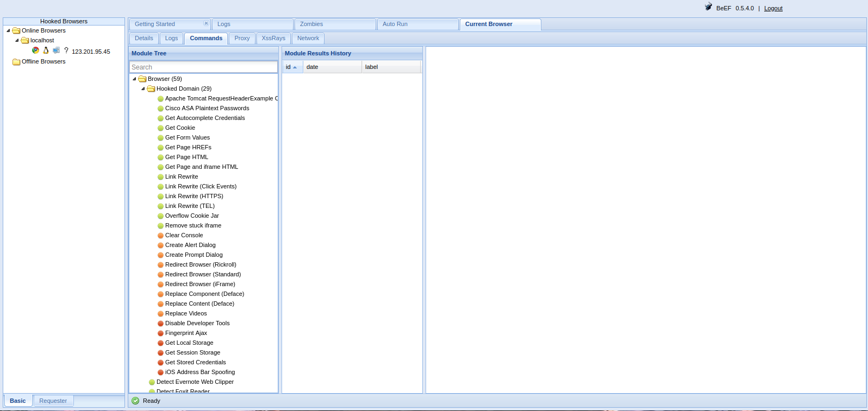Collapse the Browser (59) module folder
This screenshot has width=868, height=411.
pos(134,79)
